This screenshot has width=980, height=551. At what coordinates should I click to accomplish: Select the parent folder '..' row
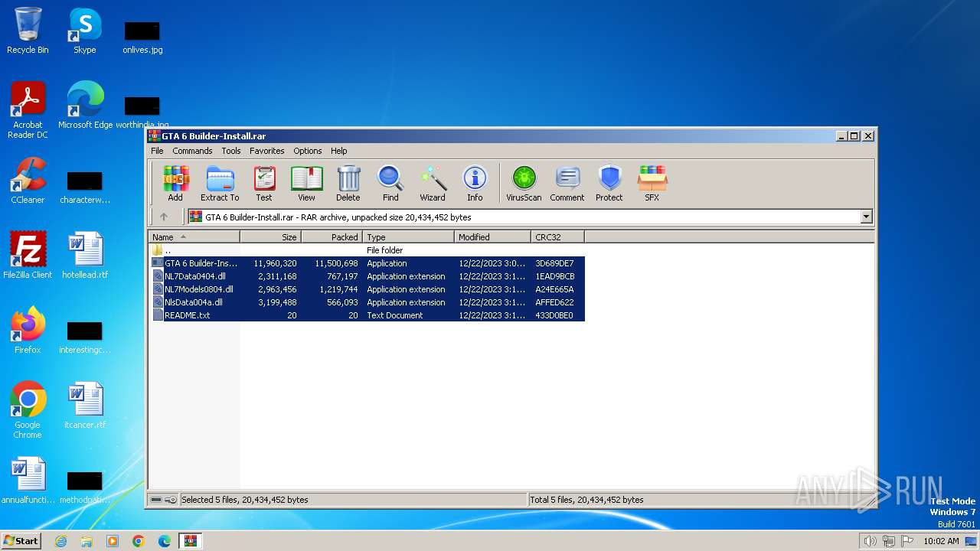[367, 250]
